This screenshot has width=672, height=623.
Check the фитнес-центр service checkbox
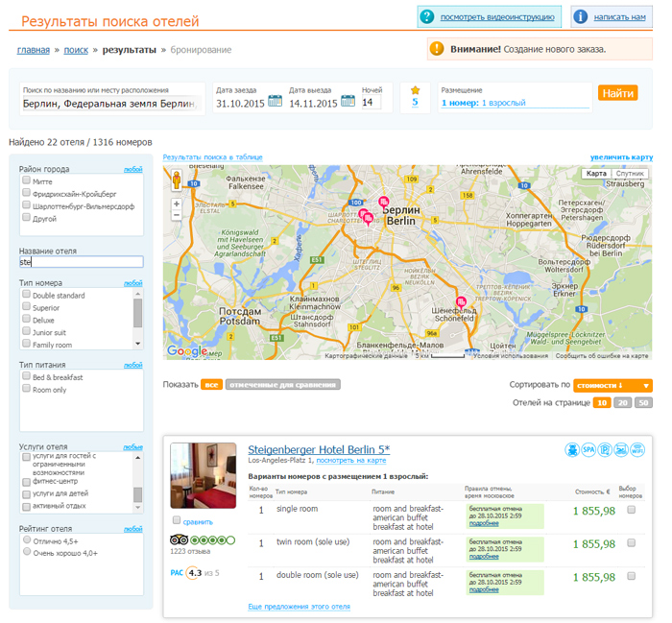point(27,482)
